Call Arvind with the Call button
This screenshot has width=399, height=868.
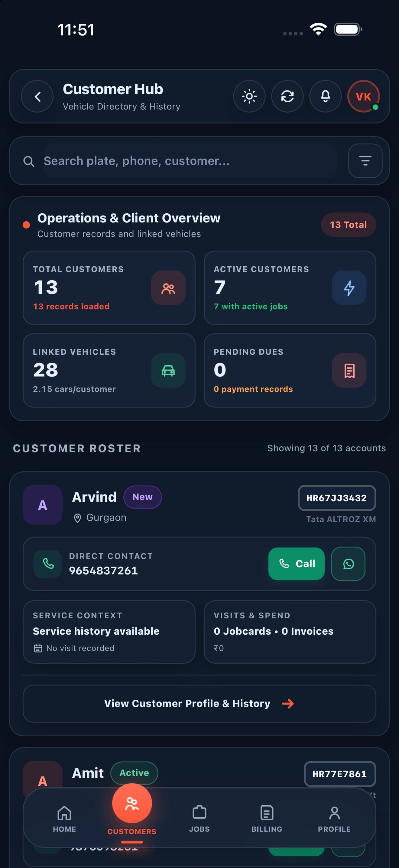click(297, 564)
